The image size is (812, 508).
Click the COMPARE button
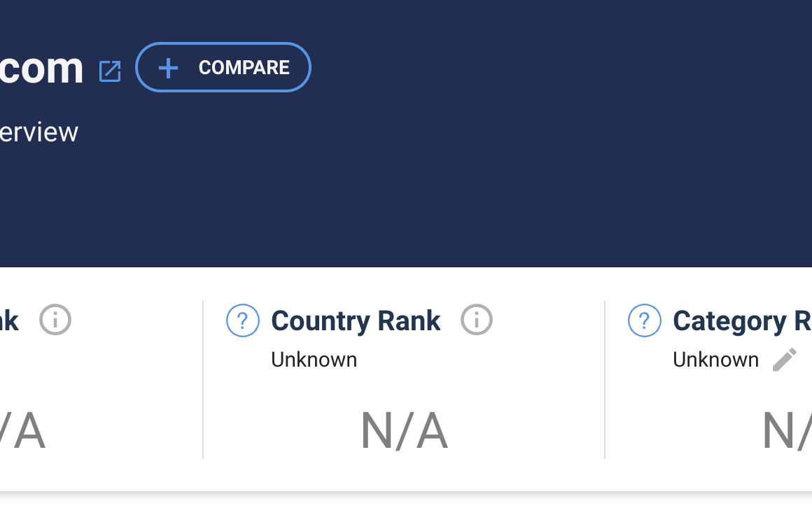[223, 67]
